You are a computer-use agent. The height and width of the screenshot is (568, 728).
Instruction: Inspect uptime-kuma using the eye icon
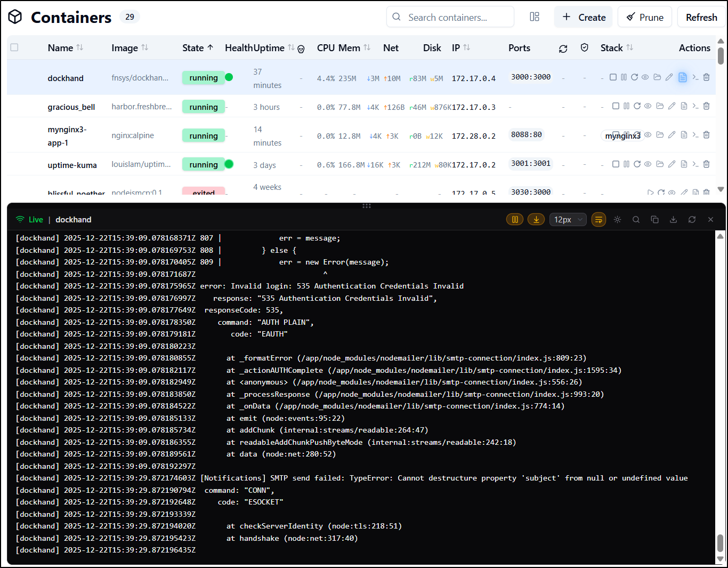pos(648,164)
